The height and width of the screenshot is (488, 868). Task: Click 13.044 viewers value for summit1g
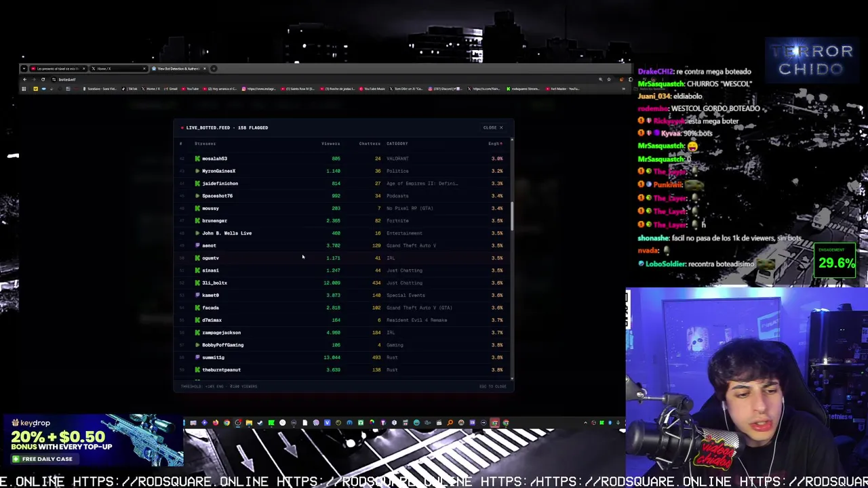point(332,357)
